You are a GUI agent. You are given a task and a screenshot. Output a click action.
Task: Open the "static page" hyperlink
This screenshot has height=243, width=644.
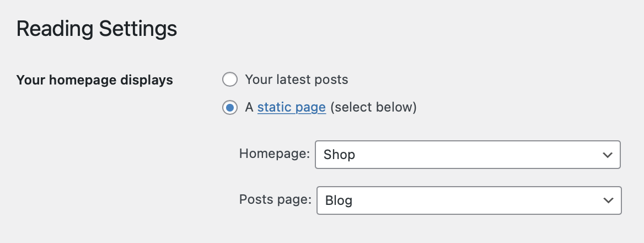[x=291, y=107]
